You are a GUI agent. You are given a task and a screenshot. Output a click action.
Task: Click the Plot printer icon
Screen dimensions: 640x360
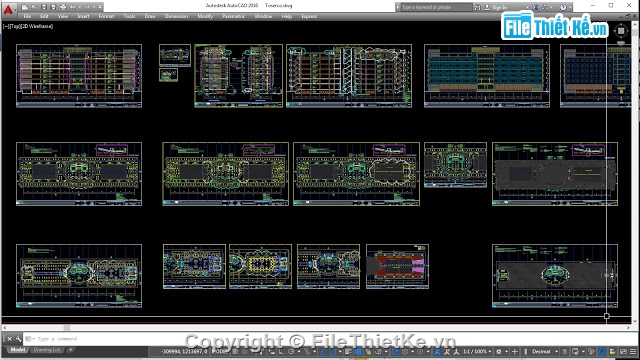pos(63,7)
